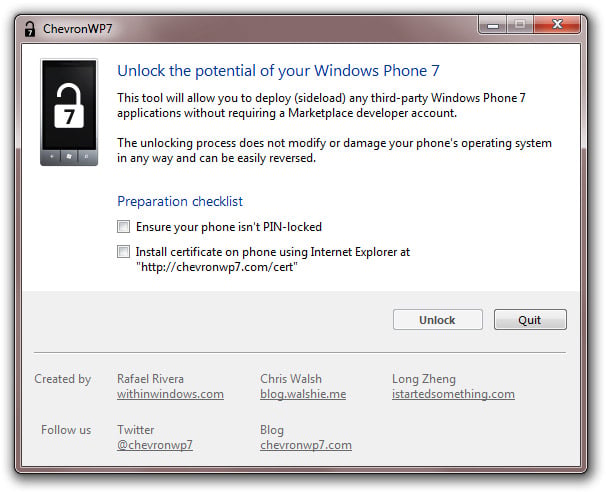The height and width of the screenshot is (492, 606).
Task: Click the ChevronWP7 title bar text
Action: point(78,29)
